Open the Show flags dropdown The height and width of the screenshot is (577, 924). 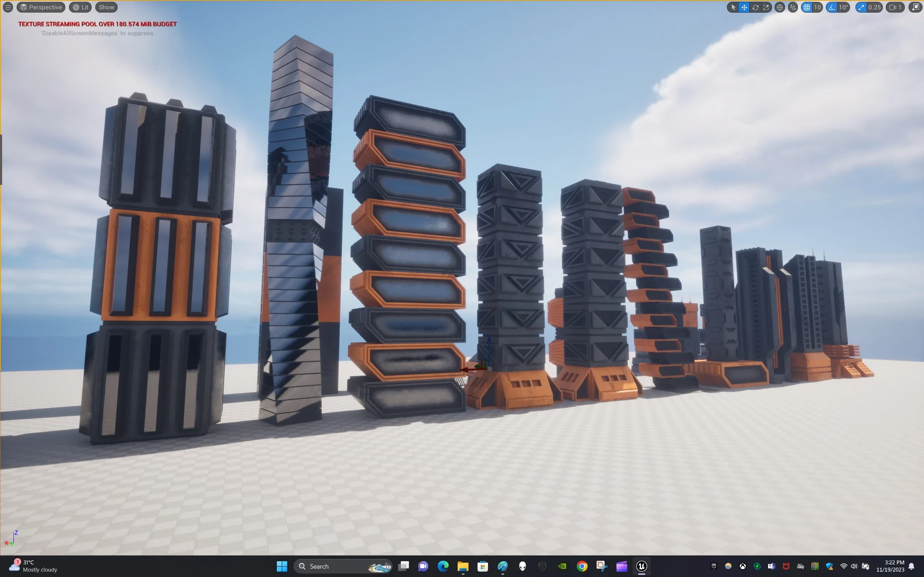[x=106, y=7]
